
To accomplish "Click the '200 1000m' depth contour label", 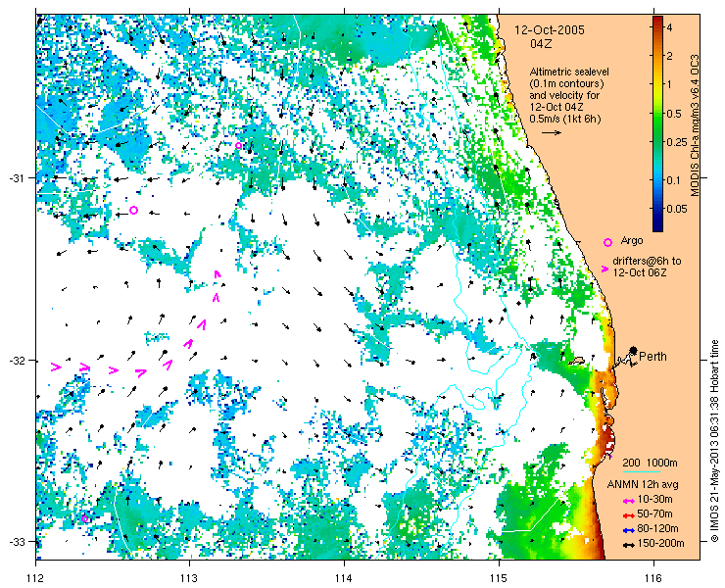I will coord(651,463).
